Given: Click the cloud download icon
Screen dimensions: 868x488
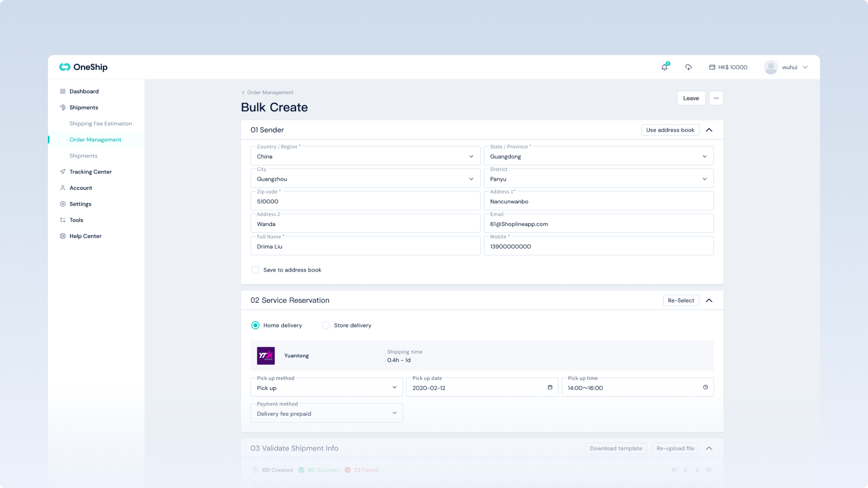Looking at the screenshot, I should tap(689, 67).
